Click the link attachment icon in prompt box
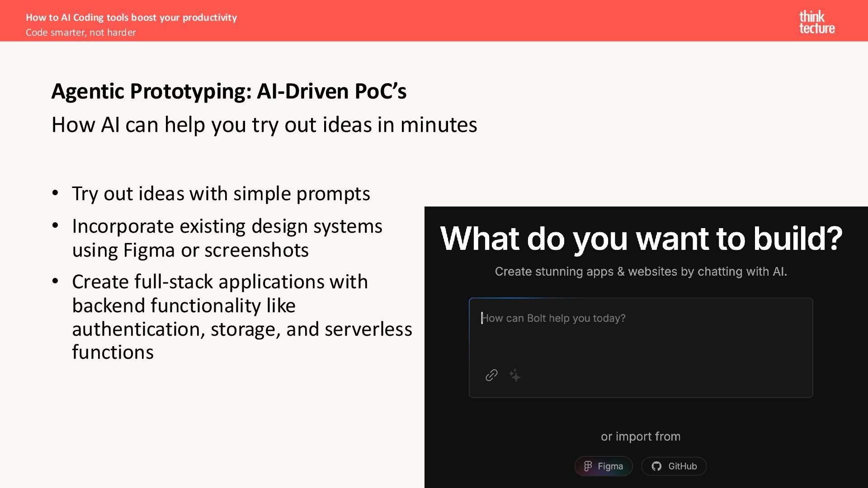The height and width of the screenshot is (488, 868). pyautogui.click(x=491, y=375)
